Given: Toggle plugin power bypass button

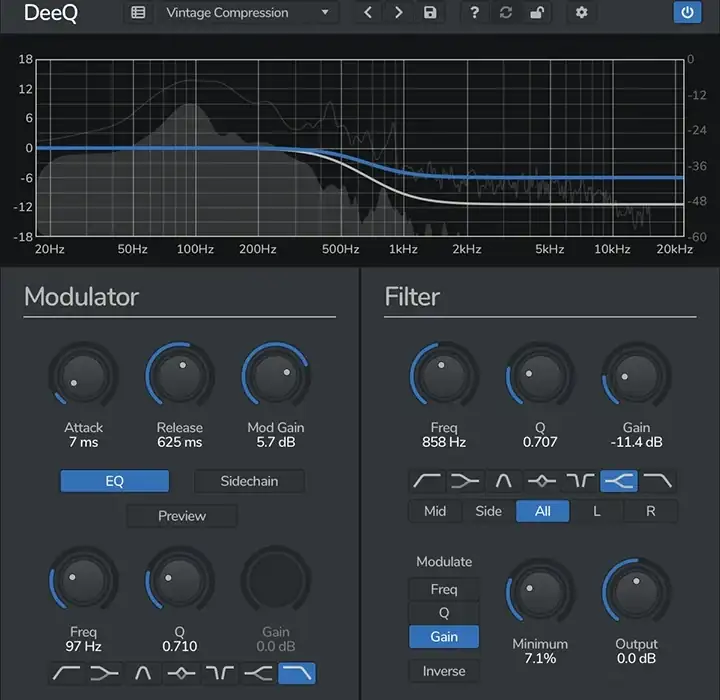Looking at the screenshot, I should (x=687, y=12).
